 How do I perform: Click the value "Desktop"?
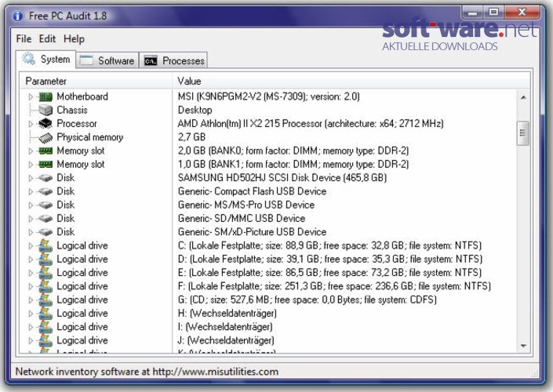[195, 110]
